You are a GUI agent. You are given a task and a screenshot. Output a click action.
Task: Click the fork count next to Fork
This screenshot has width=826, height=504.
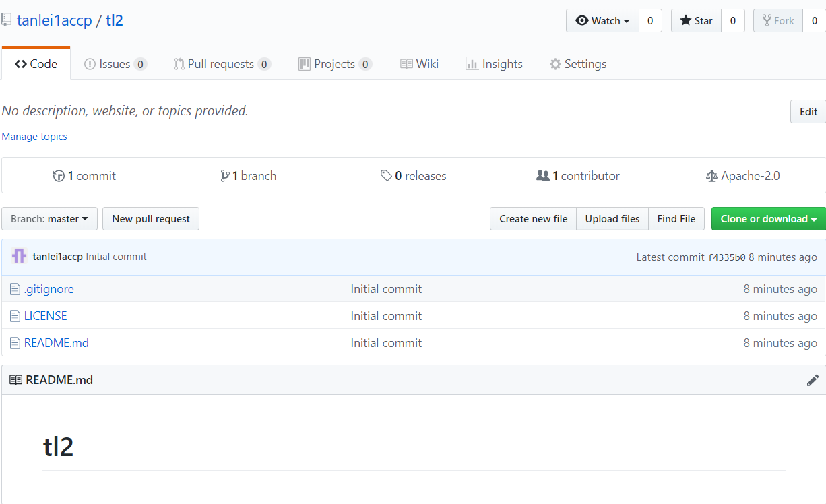(x=815, y=21)
